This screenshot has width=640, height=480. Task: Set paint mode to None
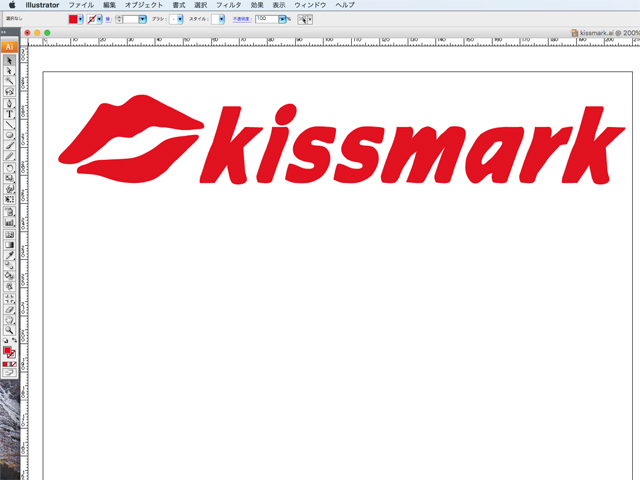pyautogui.click(x=13, y=364)
